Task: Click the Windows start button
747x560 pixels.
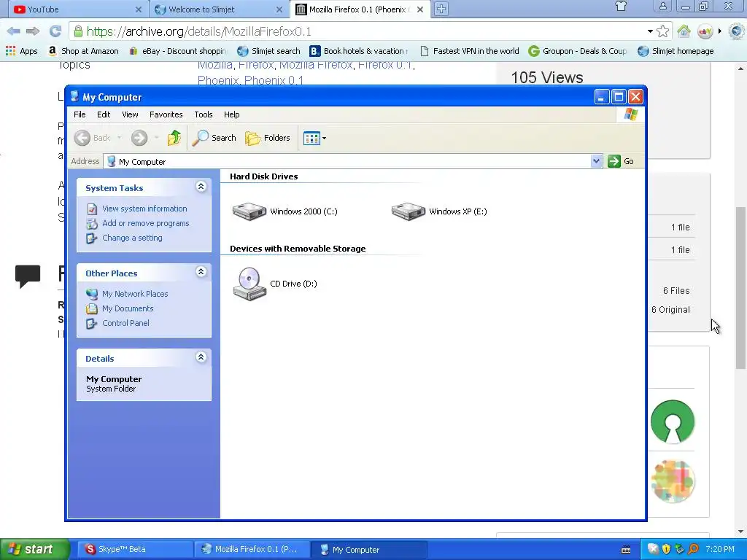Action: tap(34, 549)
